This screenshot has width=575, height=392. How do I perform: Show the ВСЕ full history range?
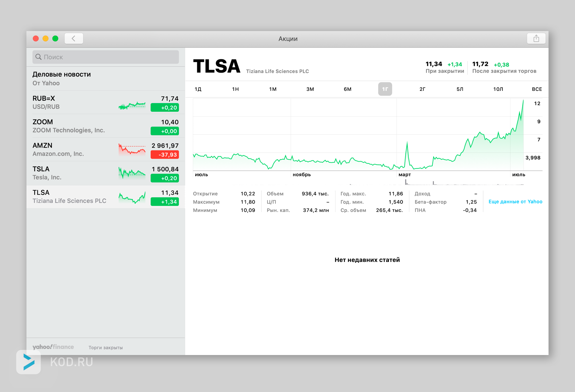click(537, 89)
